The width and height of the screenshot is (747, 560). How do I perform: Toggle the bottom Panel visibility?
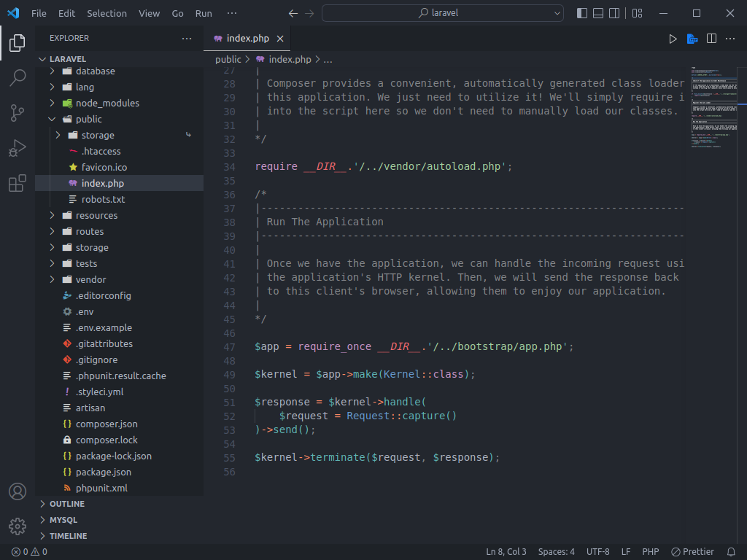point(598,13)
